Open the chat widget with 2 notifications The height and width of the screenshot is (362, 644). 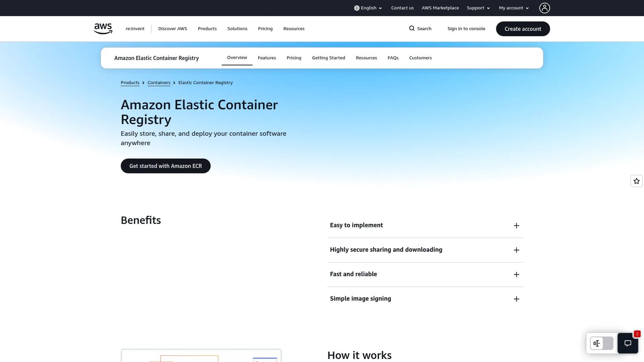click(628, 343)
